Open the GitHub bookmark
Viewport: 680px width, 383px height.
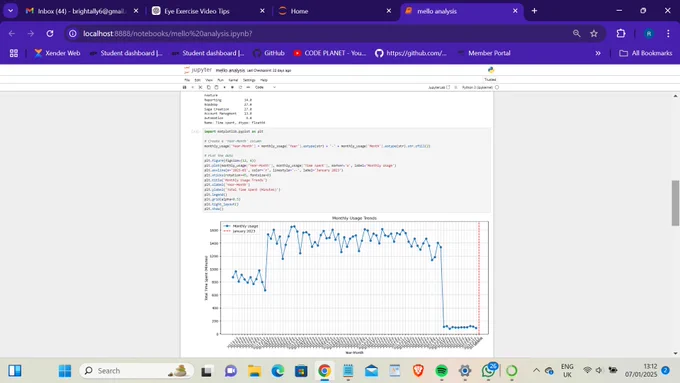pyautogui.click(x=269, y=53)
